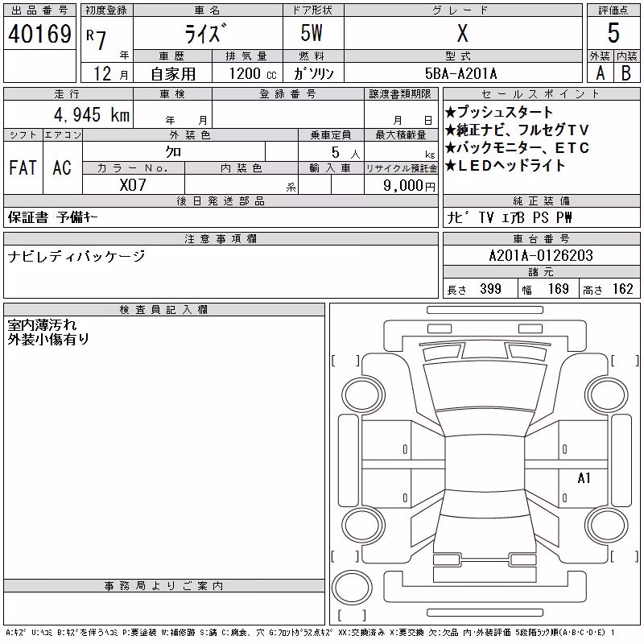Viewport: 644px width, 644px height.
Task: Click the バックモニター、ETC sales point
Action: tap(517, 147)
